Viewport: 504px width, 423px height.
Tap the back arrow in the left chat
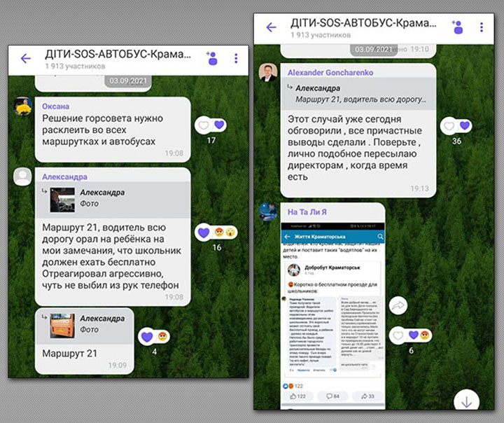tap(26, 59)
